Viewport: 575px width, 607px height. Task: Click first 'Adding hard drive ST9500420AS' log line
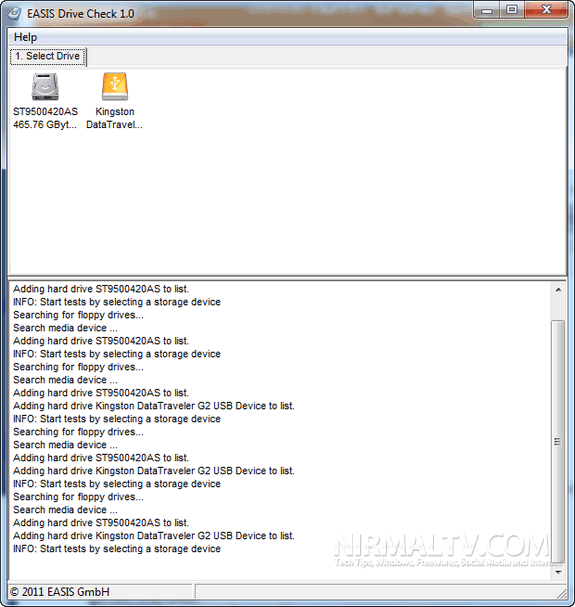(x=101, y=289)
